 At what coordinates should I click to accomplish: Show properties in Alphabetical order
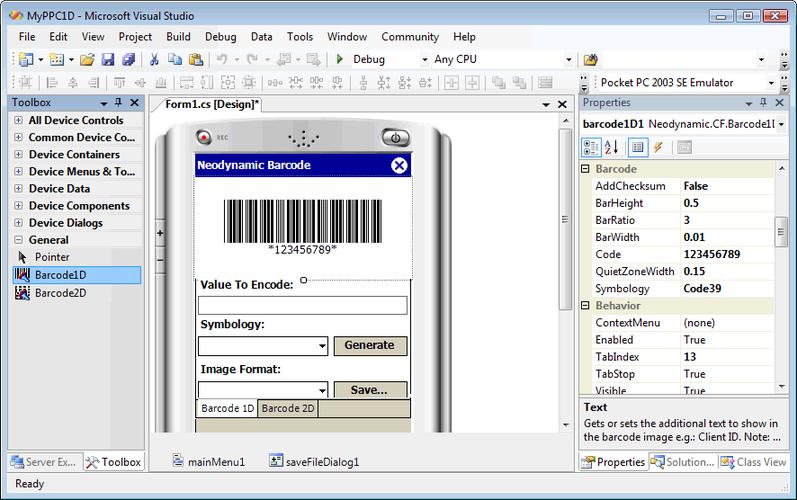point(611,148)
